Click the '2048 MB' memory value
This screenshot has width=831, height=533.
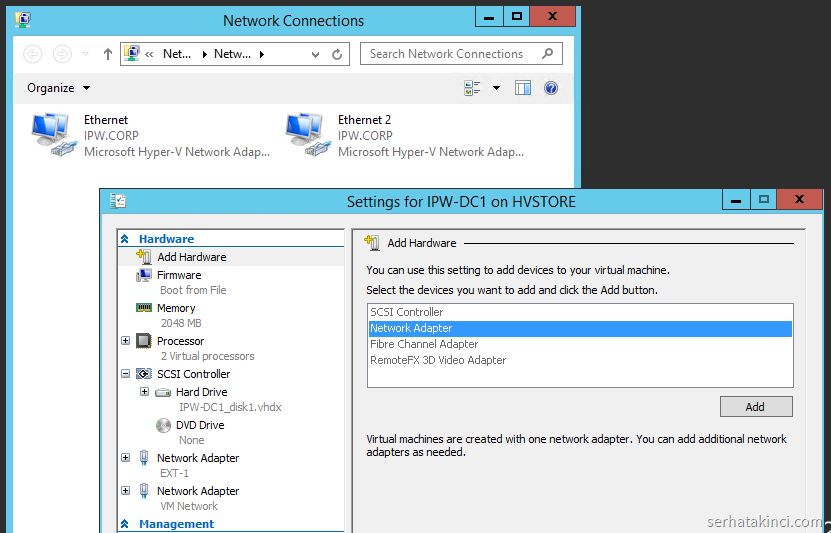(x=181, y=323)
